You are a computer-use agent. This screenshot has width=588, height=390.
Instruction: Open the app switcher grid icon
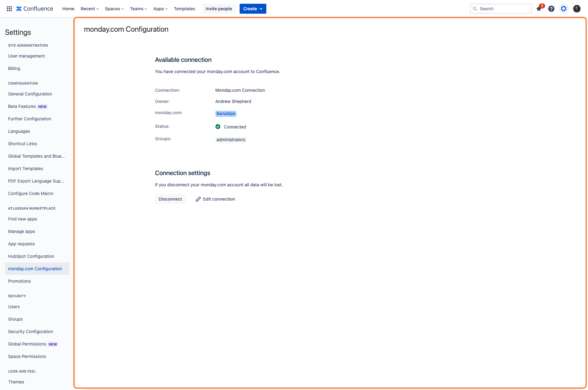(9, 9)
